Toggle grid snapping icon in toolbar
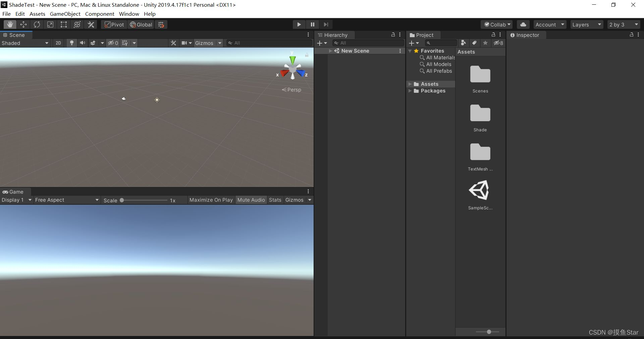This screenshot has width=644, height=339. [161, 24]
